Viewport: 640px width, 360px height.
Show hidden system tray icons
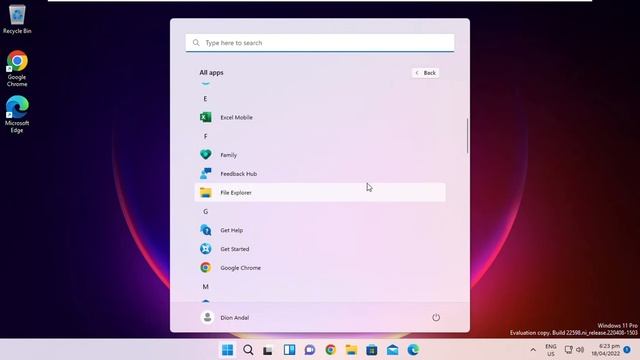point(533,350)
